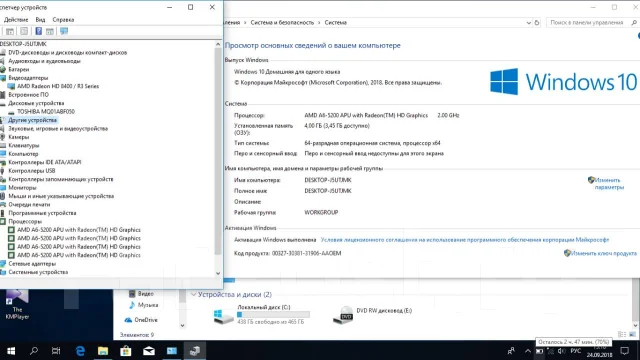Click the first AMD A6-5200 APU processor icon
Viewport: 640px width, 360px height.
(x=11, y=230)
